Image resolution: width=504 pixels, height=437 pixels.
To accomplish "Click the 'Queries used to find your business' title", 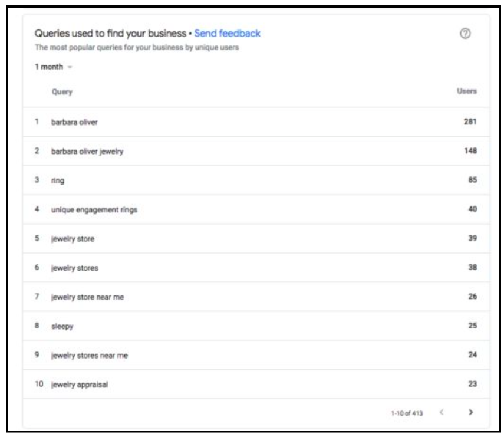I will tap(110, 34).
